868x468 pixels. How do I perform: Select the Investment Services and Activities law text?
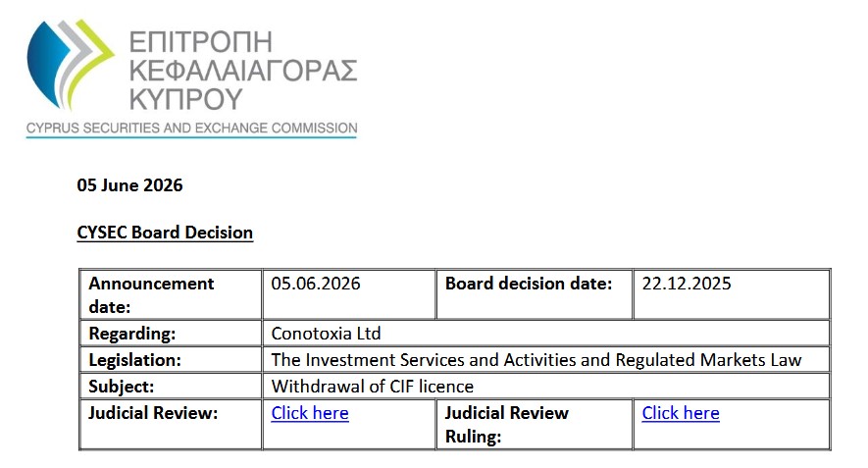[536, 360]
